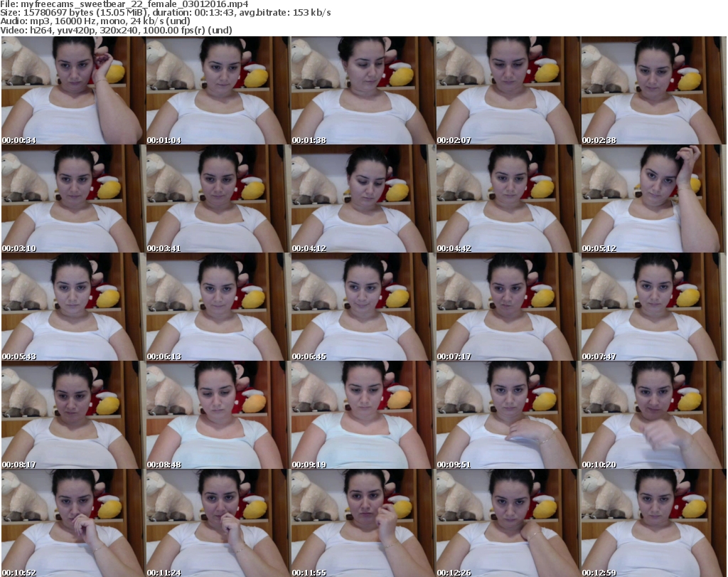
Task: Open the frame stamped 00:04:12
Action: click(x=363, y=198)
